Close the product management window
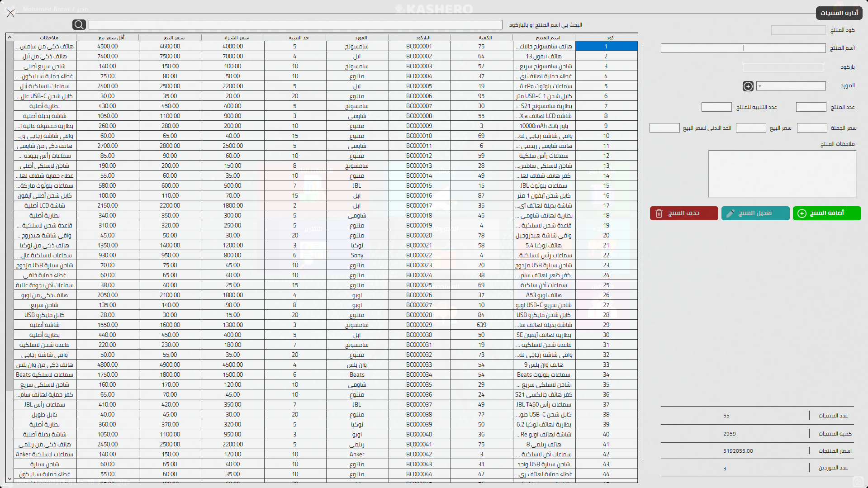This screenshot has height=488, width=868. 11,13
